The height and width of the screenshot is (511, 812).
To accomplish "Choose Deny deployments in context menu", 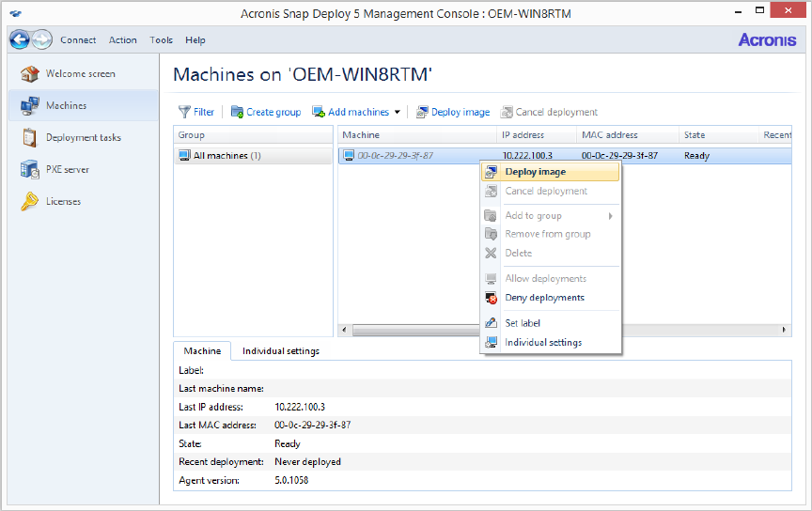I will 551,298.
